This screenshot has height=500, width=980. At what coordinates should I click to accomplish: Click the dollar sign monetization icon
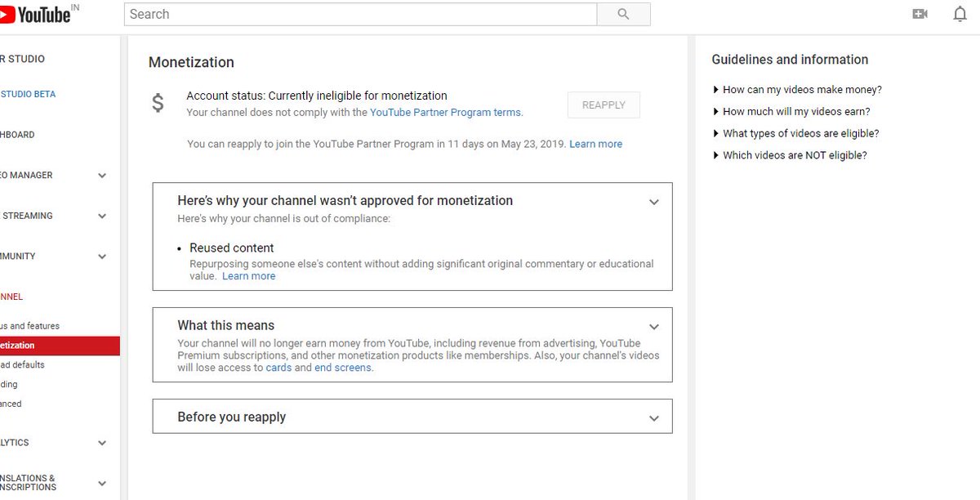tap(158, 103)
